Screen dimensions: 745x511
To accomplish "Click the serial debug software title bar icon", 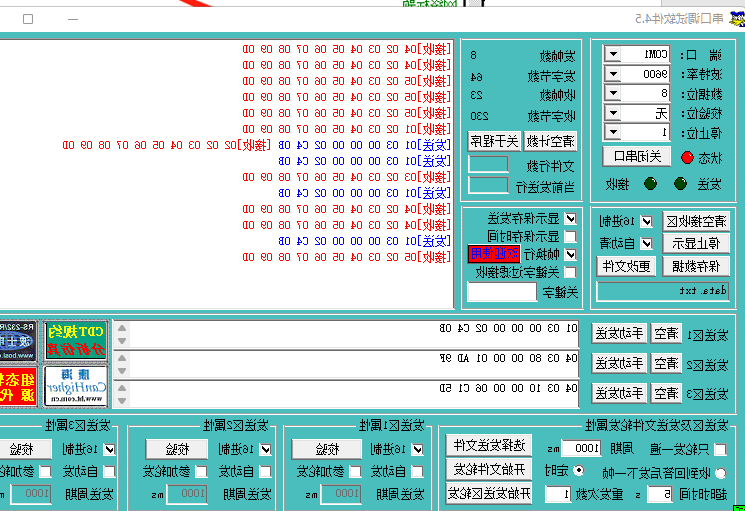I will [738, 19].
